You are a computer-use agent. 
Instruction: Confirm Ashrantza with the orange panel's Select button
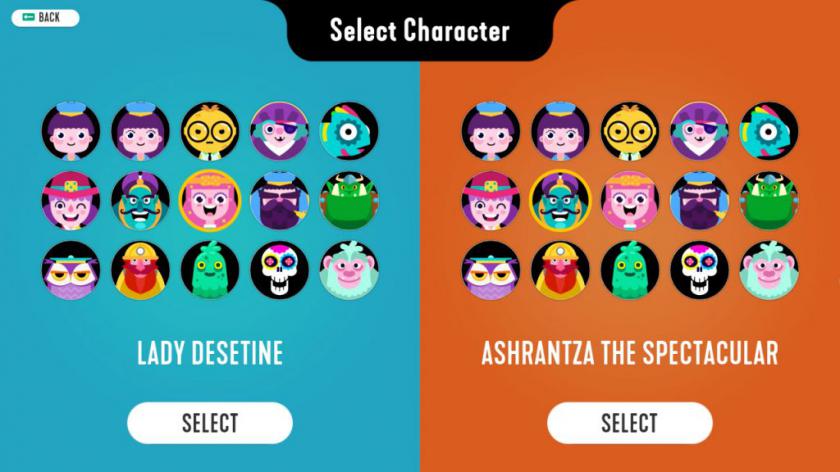pyautogui.click(x=629, y=423)
